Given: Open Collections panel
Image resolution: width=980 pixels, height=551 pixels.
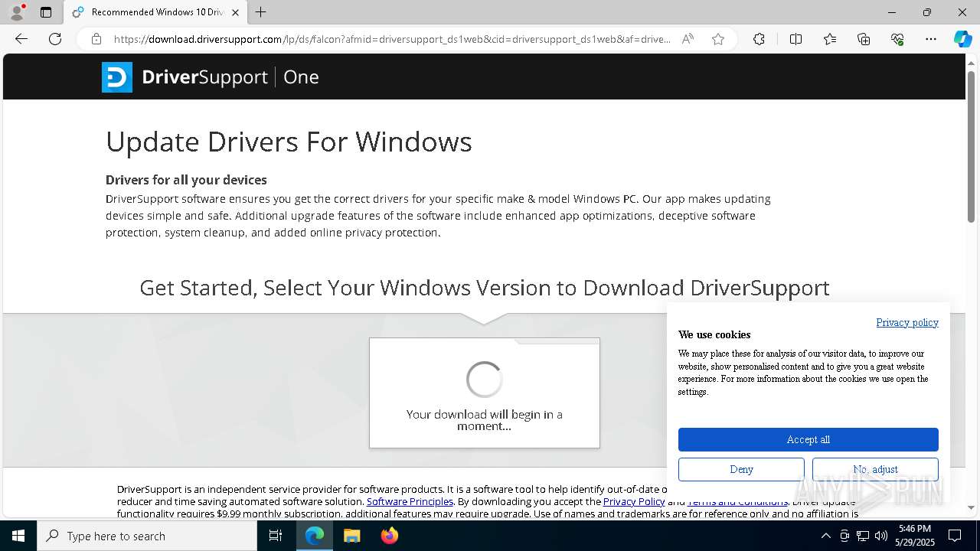Looking at the screenshot, I should (864, 39).
